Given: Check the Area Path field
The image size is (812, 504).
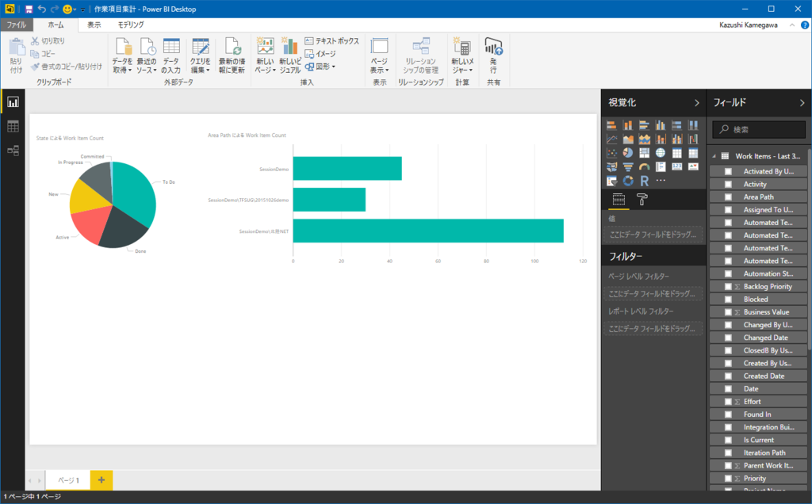Looking at the screenshot, I should coord(728,197).
